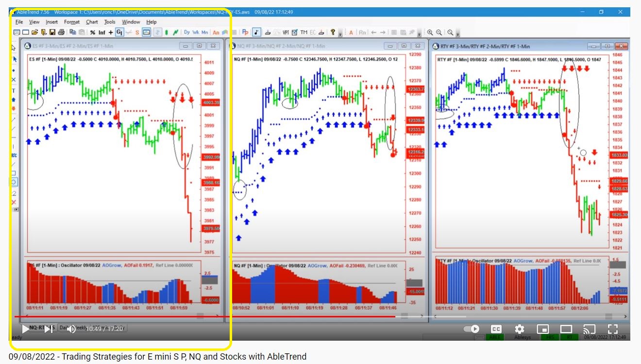Screen dimensions: 641x364
Task: Open the Chart menu
Action: pyautogui.click(x=92, y=22)
